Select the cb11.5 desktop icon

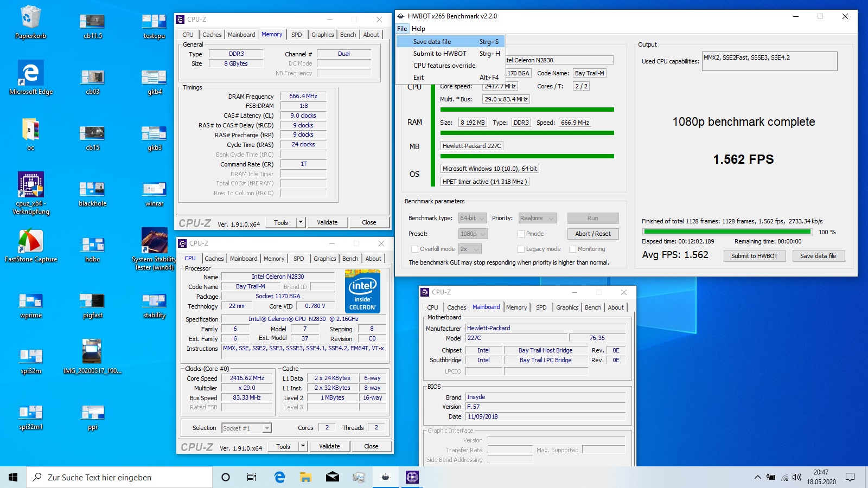point(93,26)
